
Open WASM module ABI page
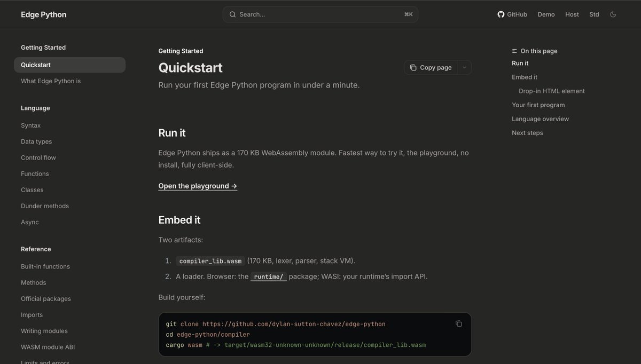tap(48, 347)
